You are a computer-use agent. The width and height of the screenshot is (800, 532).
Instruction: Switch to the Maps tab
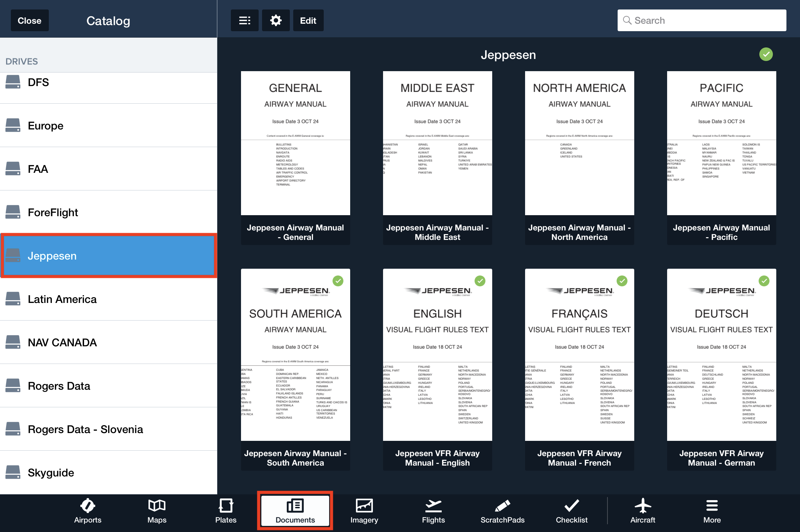click(157, 511)
